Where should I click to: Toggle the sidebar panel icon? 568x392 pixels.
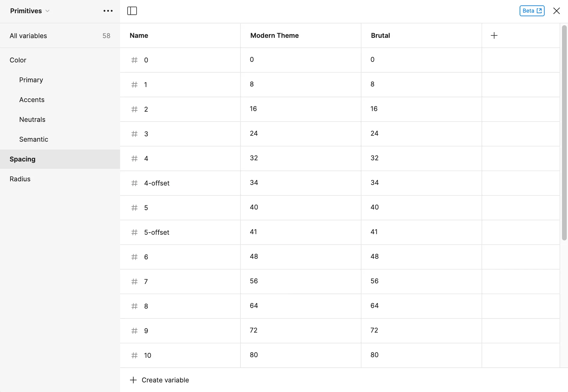pyautogui.click(x=132, y=11)
